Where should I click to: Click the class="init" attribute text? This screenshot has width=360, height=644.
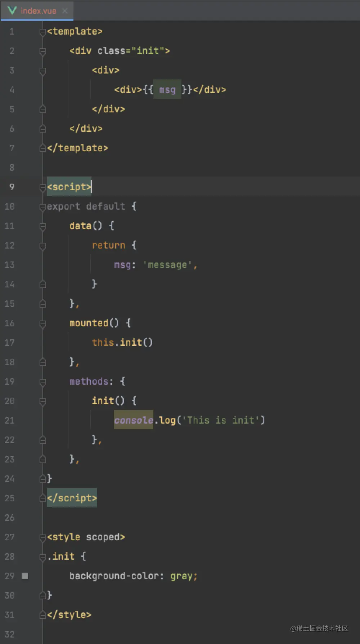click(x=131, y=50)
